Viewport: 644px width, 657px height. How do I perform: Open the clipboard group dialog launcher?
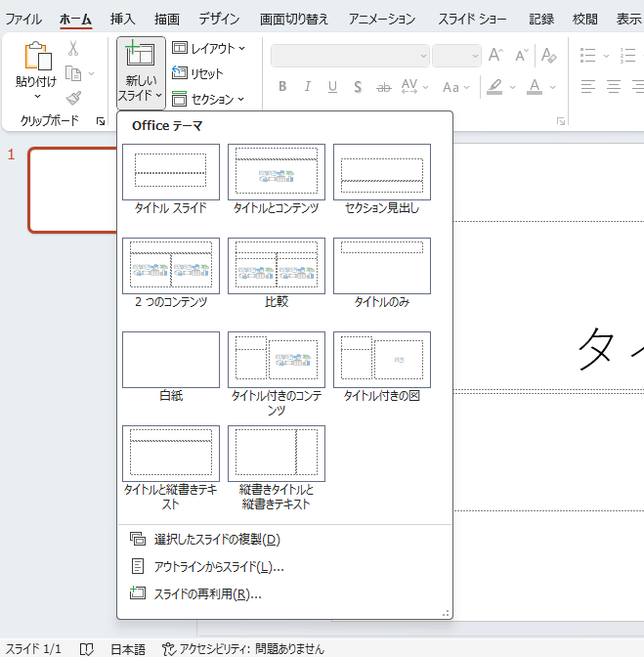click(x=101, y=121)
